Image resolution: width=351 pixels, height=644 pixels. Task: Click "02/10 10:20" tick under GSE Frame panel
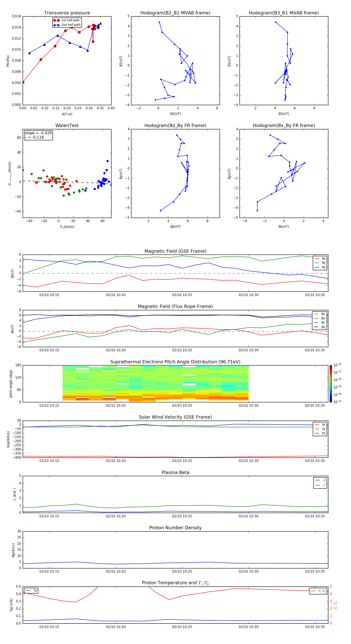pyautogui.click(x=116, y=295)
